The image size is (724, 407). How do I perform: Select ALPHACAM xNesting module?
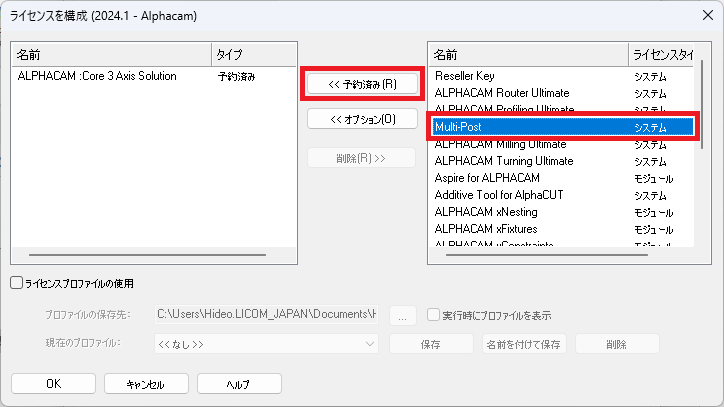[x=561, y=213]
